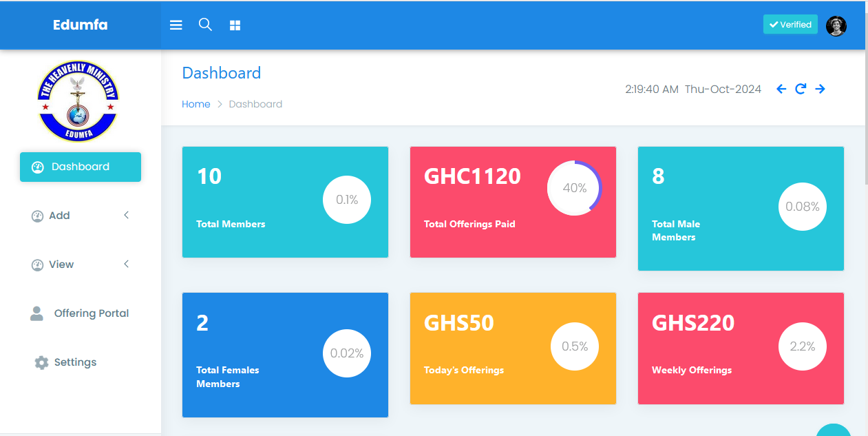Viewport: 868px width, 436px height.
Task: Open the Total Females Members card
Action: click(285, 355)
